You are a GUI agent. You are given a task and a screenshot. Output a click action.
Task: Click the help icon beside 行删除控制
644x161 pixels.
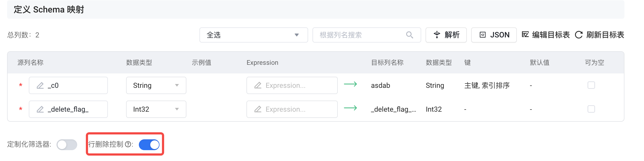(x=128, y=144)
